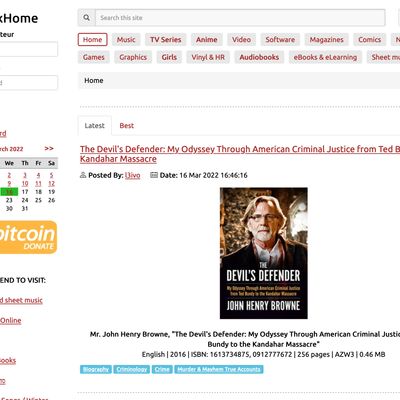The width and height of the screenshot is (400, 400).
Task: Open the sheet music sidebar link
Action: coord(21,300)
